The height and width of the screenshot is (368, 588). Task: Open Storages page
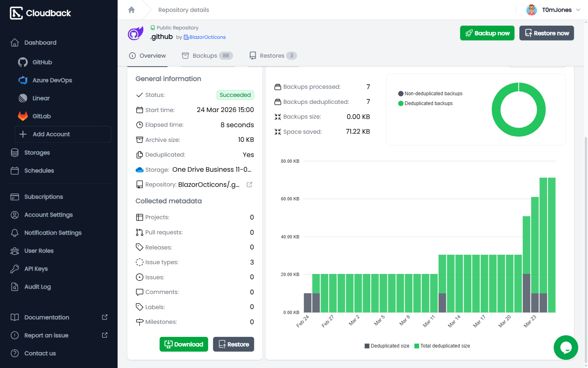pos(37,153)
